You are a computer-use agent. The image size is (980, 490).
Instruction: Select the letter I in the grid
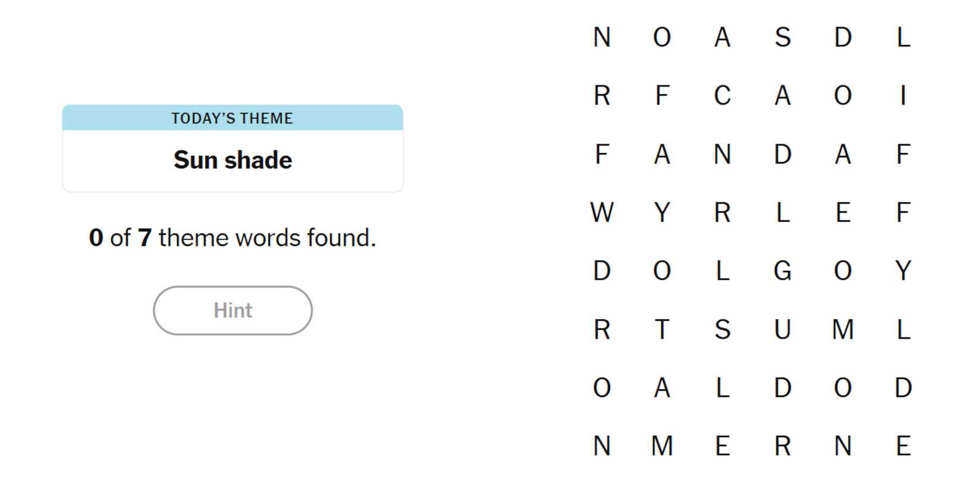tap(903, 96)
